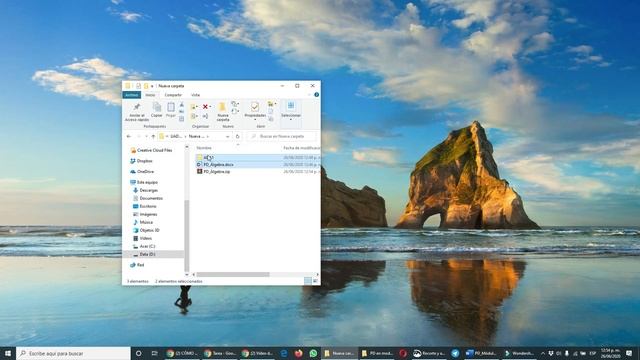This screenshot has width=640, height=360.
Task: Click the taskbar search box
Action: 73,353
